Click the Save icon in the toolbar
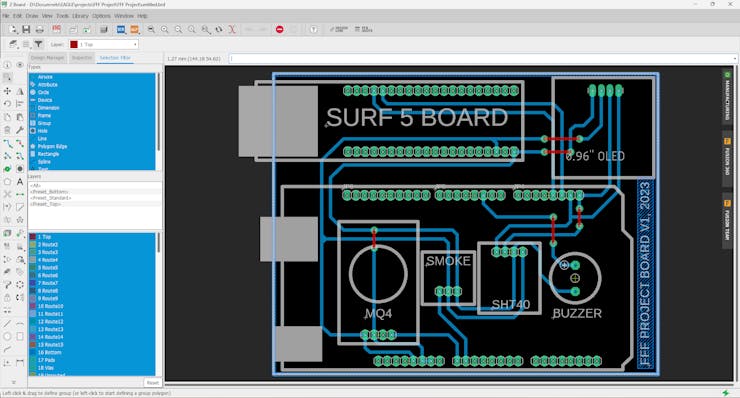The height and width of the screenshot is (398, 740). coord(26,29)
